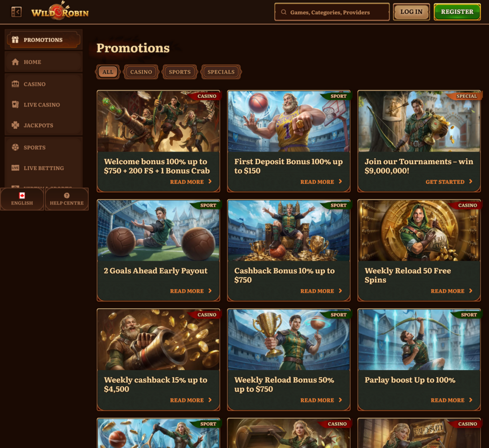Image resolution: width=489 pixels, height=448 pixels.
Task: Go to Home in sidebar
Action: point(43,62)
